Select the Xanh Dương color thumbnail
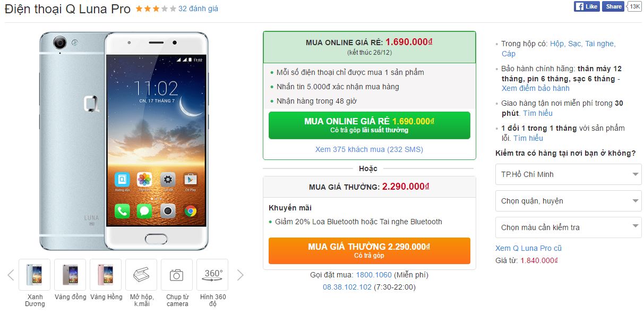The height and width of the screenshot is (313, 644). (35, 275)
